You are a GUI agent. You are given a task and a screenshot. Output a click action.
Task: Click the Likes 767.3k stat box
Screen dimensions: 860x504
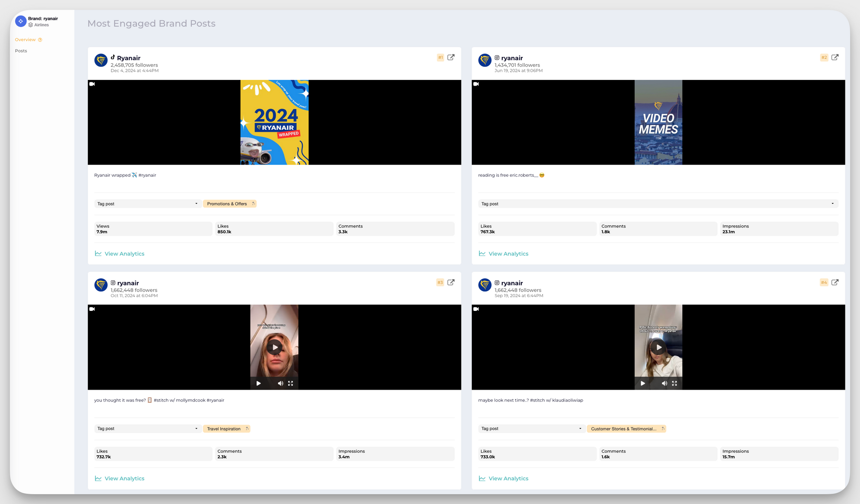537,229
